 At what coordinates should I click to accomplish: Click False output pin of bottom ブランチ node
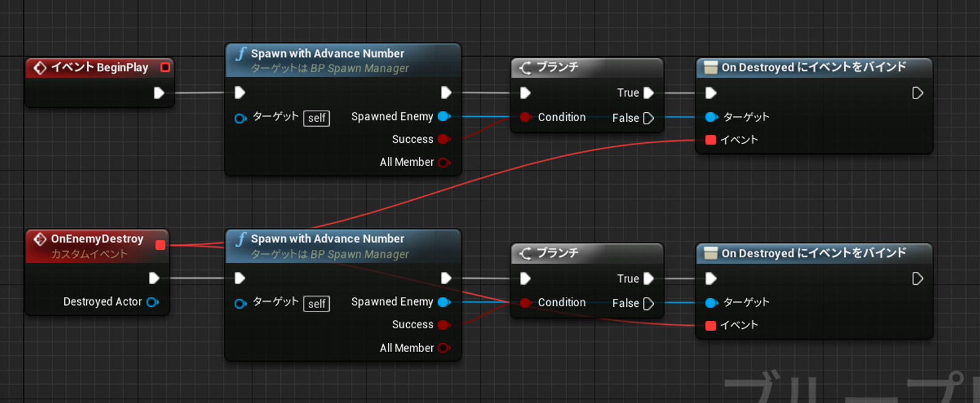(649, 304)
